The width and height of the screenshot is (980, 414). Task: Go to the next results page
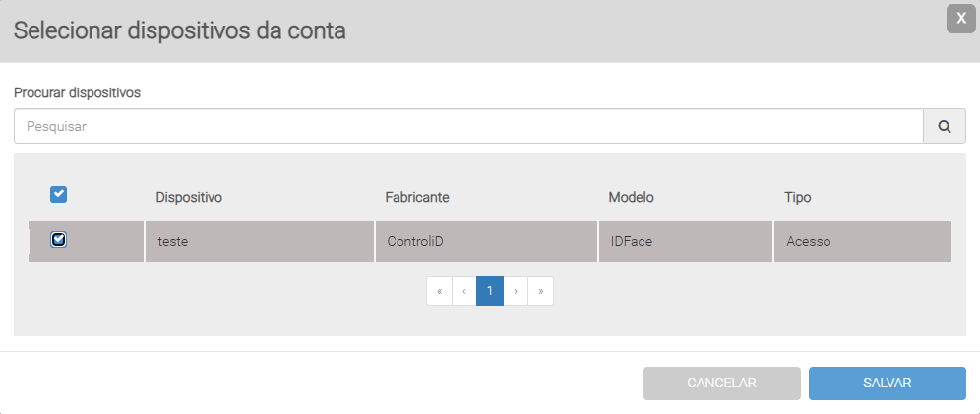(x=516, y=291)
